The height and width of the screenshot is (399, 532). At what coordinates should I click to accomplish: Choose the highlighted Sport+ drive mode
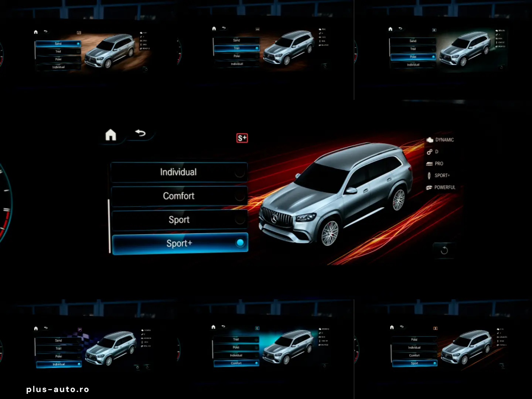pyautogui.click(x=180, y=243)
